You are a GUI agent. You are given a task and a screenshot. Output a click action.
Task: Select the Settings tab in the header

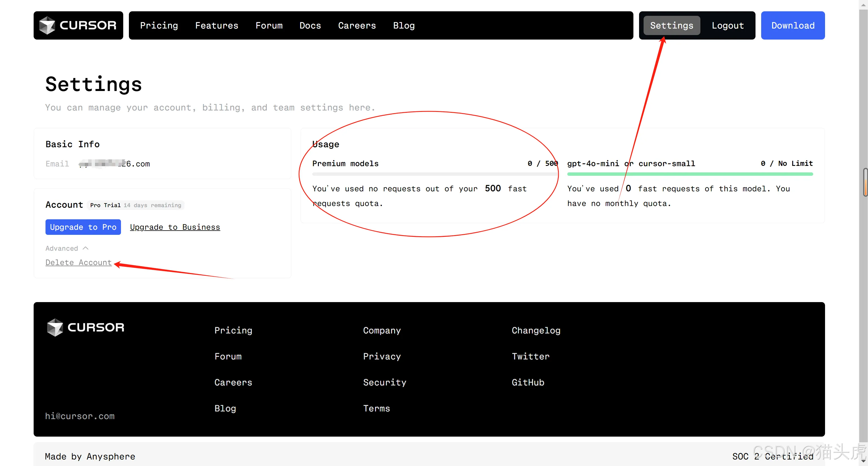tap(671, 26)
